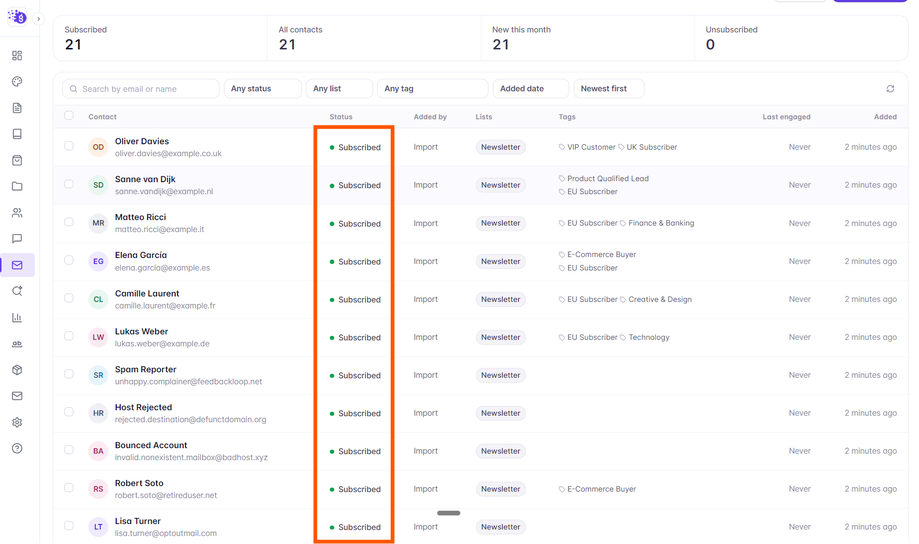Screen dimensions: 919x544
Task: Click the All contacts count card
Action: tap(374, 38)
